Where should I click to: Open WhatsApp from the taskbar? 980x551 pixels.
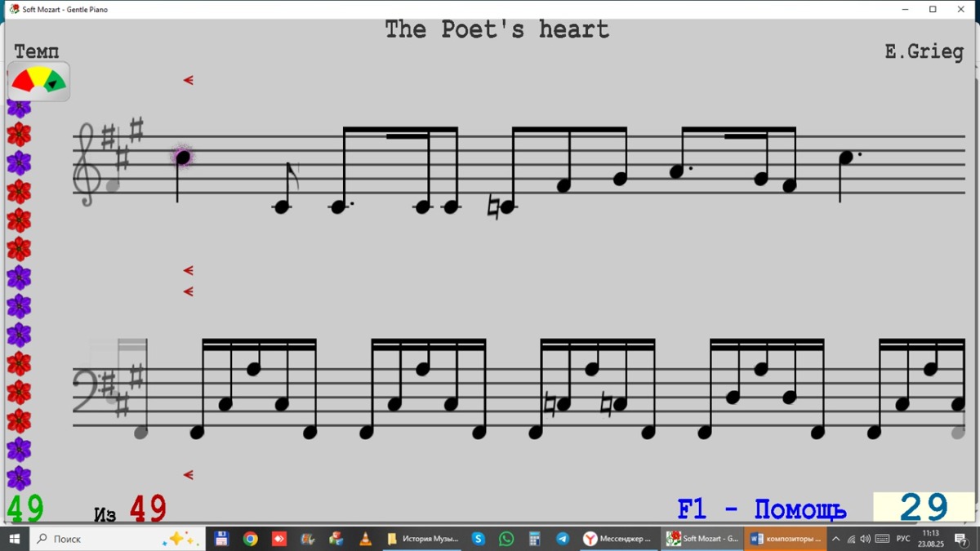tap(506, 539)
